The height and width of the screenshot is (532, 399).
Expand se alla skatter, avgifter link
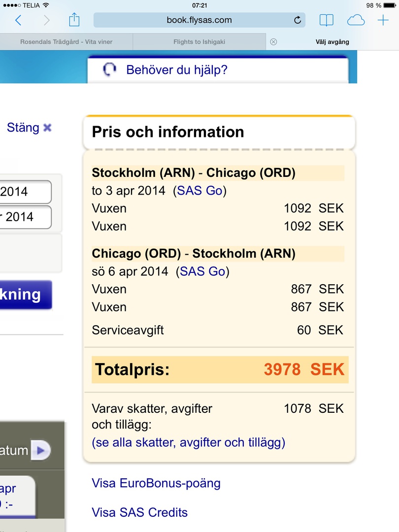coord(188,442)
